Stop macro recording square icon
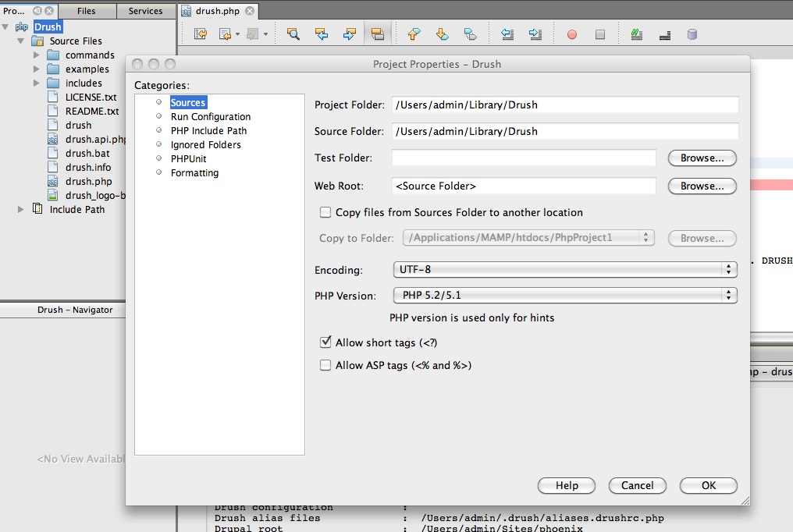The image size is (793, 532). [599, 34]
